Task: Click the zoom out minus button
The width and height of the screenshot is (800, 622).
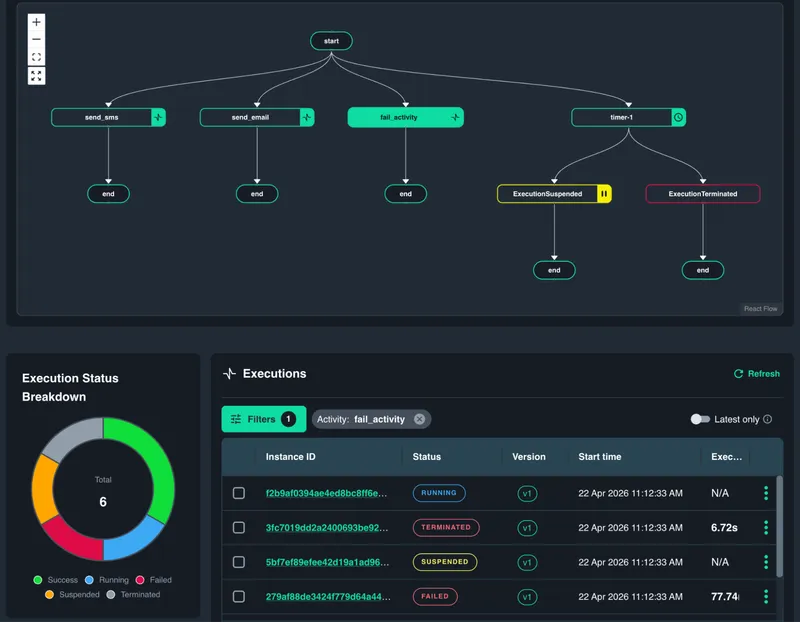Action: tap(37, 40)
